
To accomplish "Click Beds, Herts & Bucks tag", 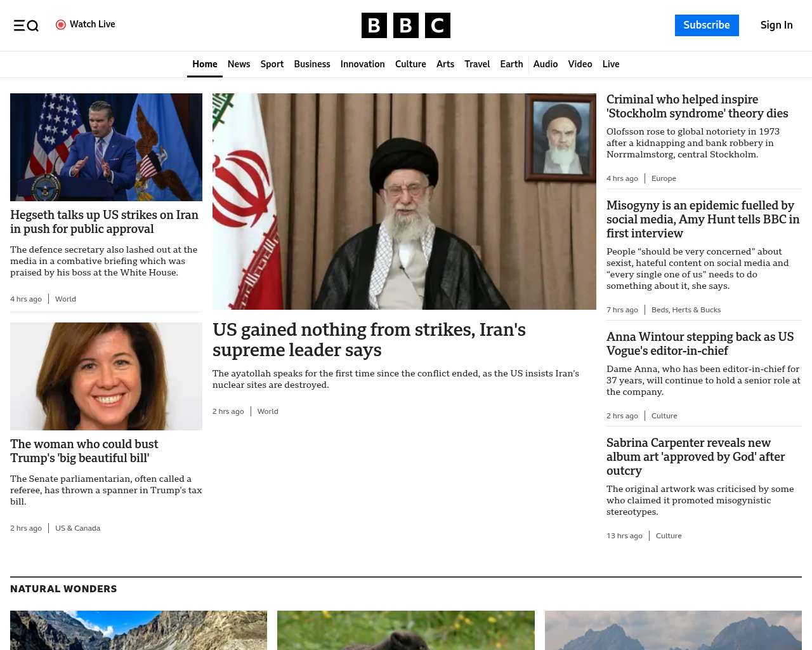I will [686, 310].
